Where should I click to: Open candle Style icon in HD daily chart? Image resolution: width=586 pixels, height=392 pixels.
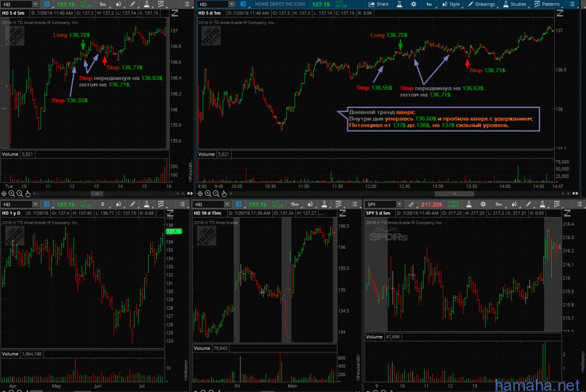click(x=118, y=205)
